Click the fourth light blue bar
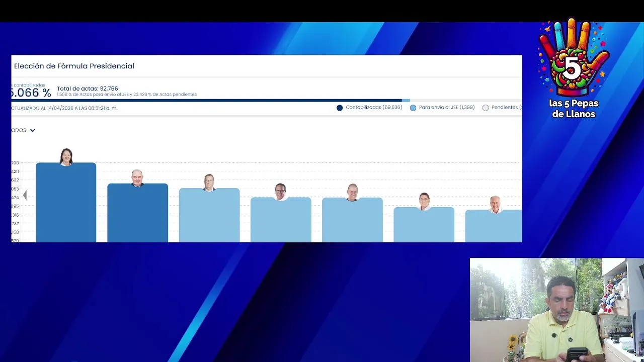Screen dimensions: 644x362 pyautogui.click(x=281, y=220)
